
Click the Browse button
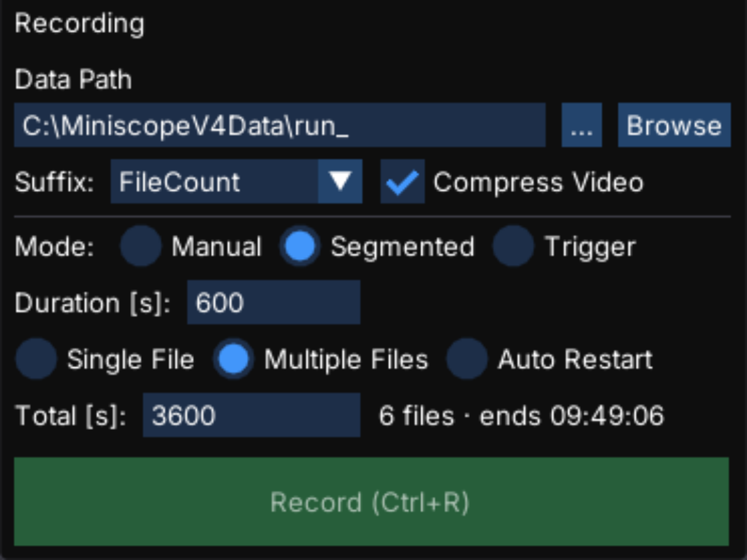[674, 125]
